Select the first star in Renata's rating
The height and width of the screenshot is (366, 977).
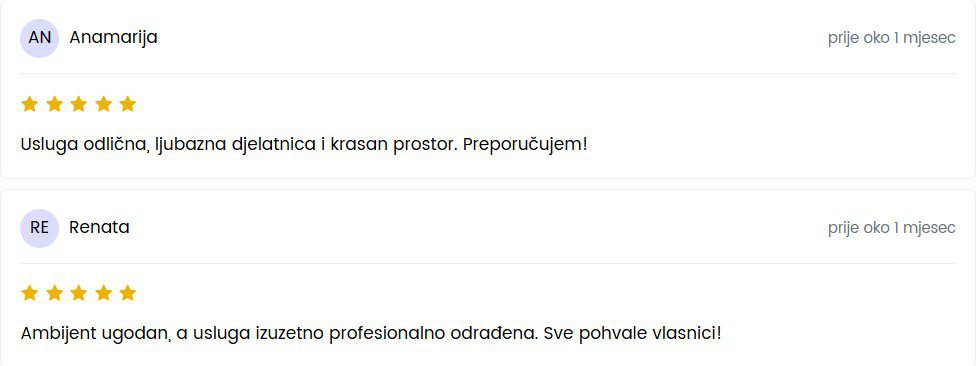(30, 293)
